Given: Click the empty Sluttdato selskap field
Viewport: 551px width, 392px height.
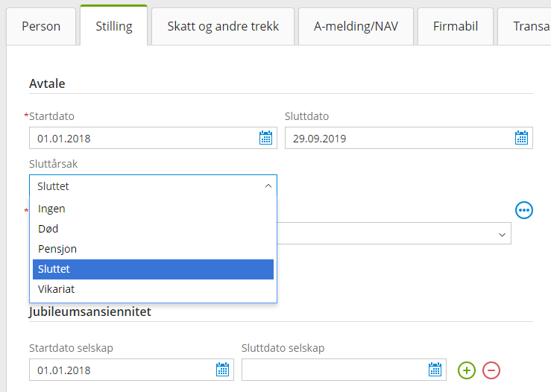Looking at the screenshot, I should tap(332, 370).
